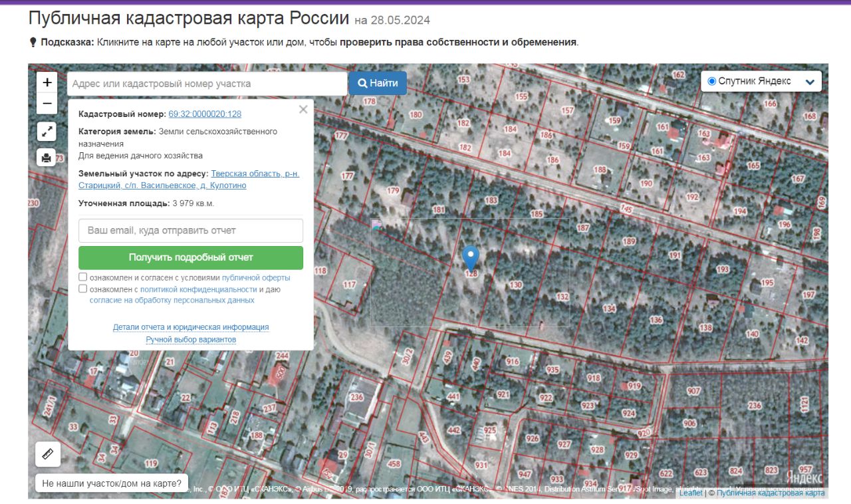Select parcel 195 on the map
Image resolution: width=851 pixels, height=504 pixels.
point(767,283)
